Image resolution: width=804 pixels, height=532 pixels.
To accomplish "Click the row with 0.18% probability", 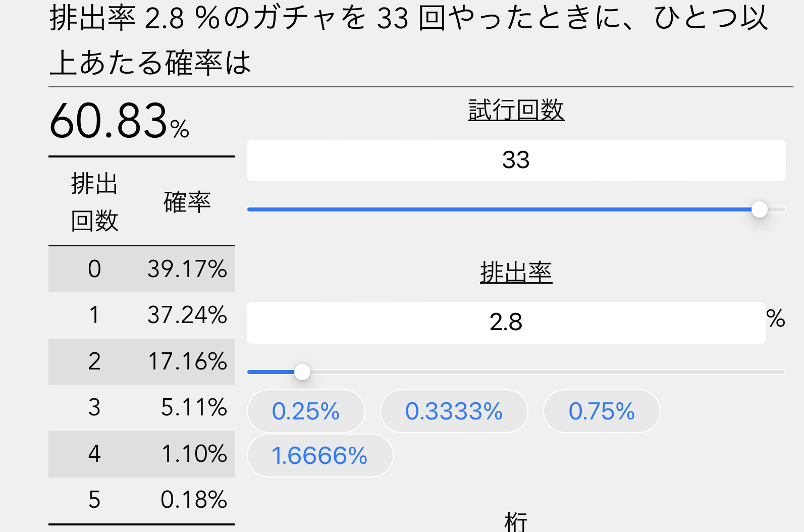I will [x=141, y=500].
